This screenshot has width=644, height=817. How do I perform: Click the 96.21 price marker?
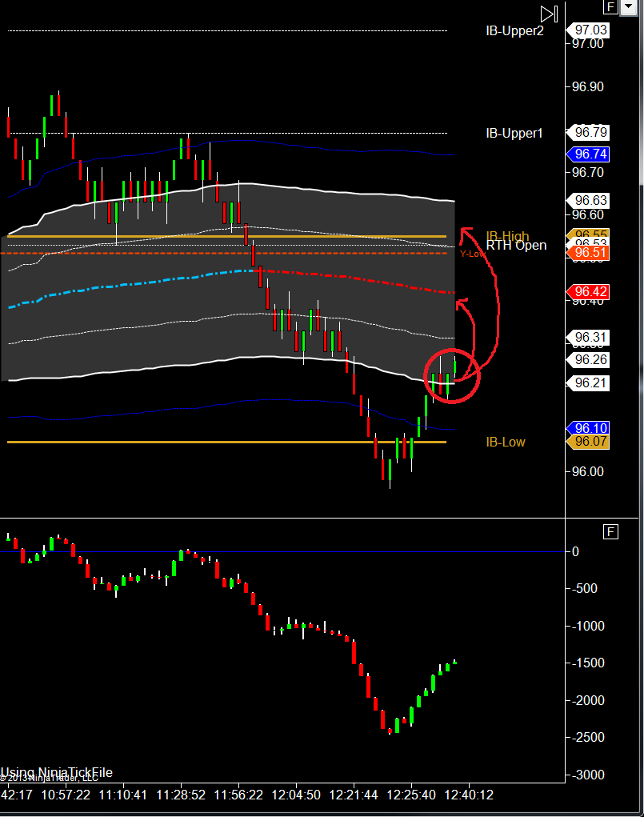588,383
